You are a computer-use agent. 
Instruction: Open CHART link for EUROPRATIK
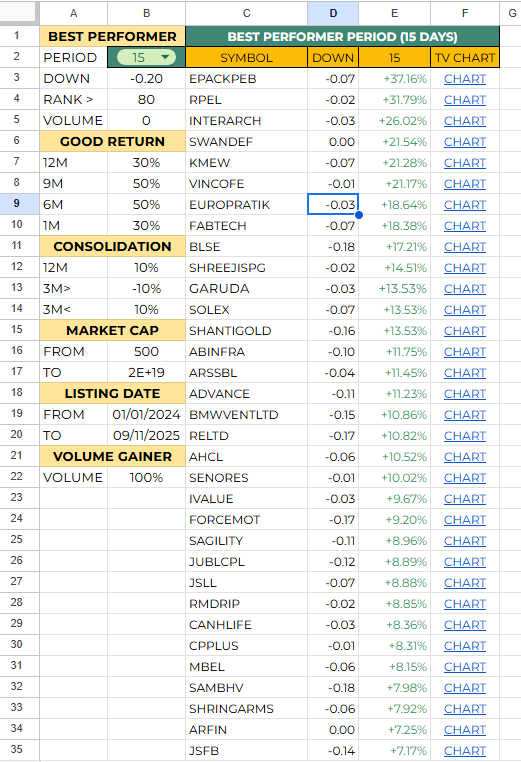pyautogui.click(x=465, y=205)
